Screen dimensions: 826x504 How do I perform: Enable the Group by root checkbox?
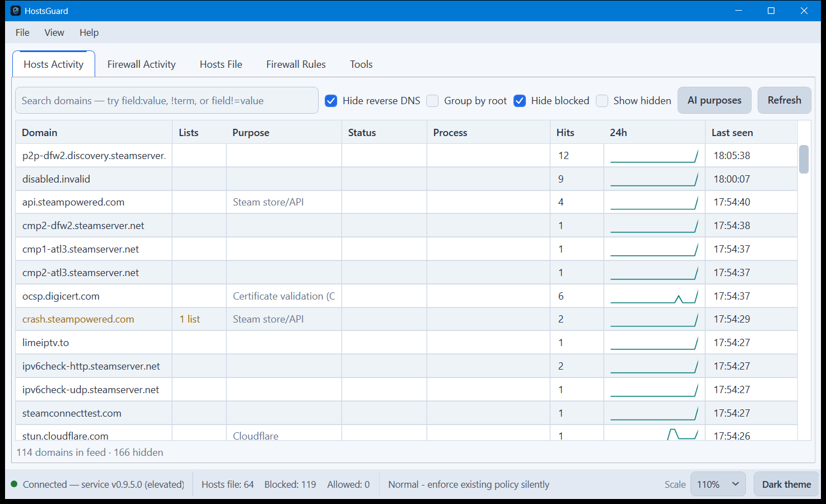coord(432,101)
